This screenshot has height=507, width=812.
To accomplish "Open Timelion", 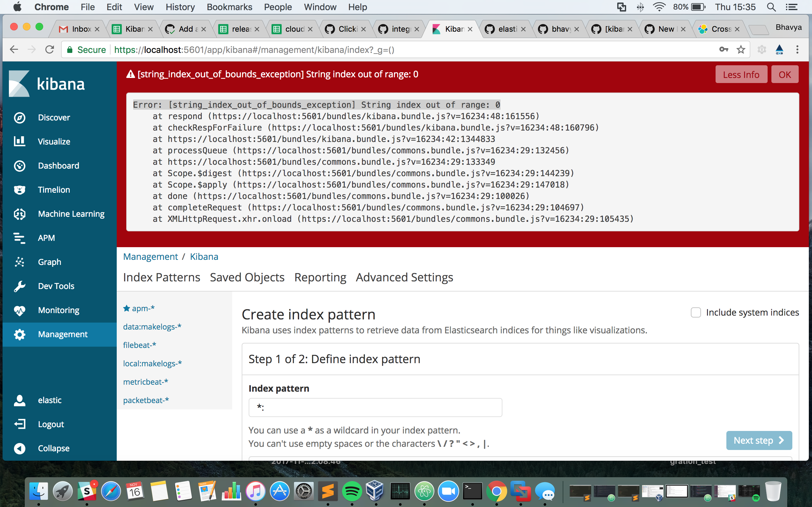I will click(54, 189).
